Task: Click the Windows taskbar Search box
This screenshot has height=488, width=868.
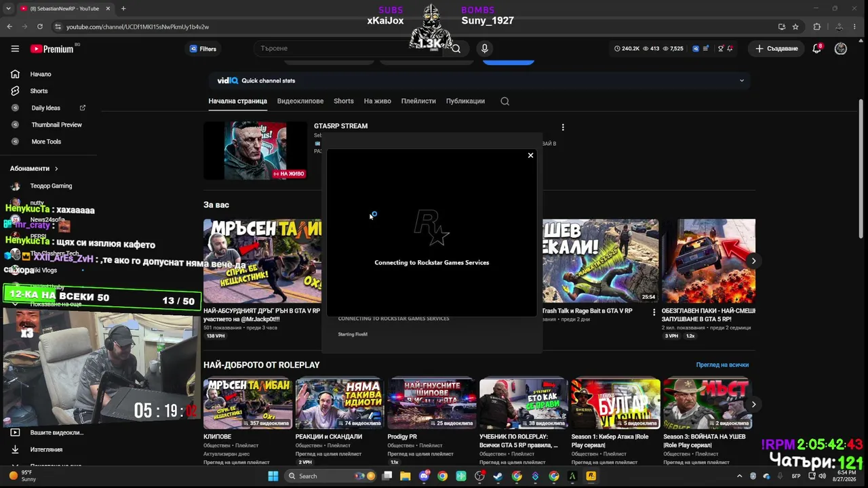Action: [330, 476]
